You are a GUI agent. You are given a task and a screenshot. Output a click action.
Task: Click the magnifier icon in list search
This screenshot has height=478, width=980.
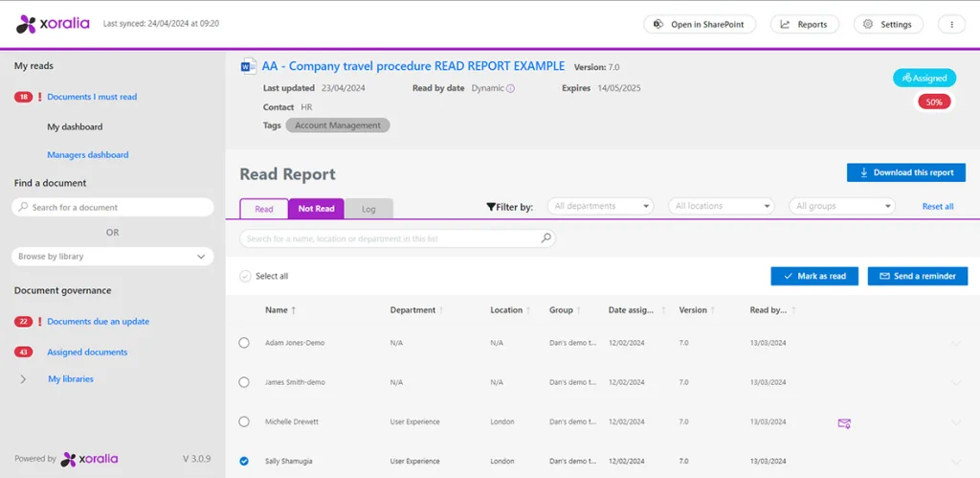(x=546, y=238)
